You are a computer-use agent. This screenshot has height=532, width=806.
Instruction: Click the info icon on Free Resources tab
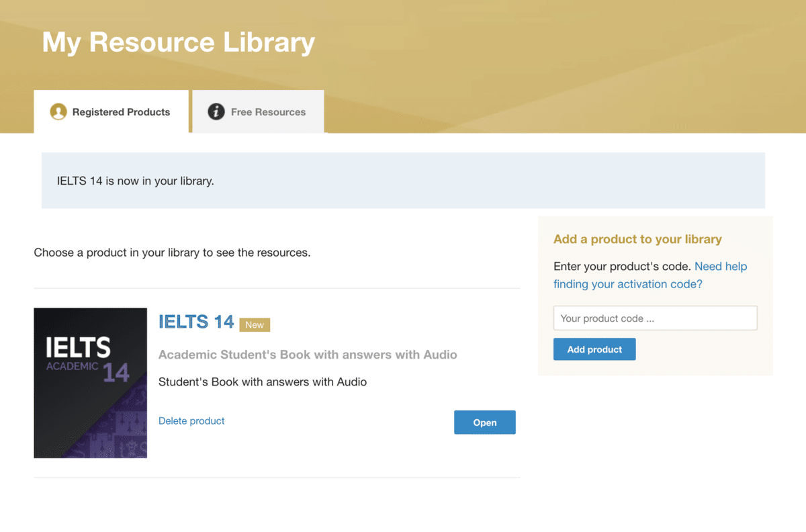pyautogui.click(x=216, y=112)
